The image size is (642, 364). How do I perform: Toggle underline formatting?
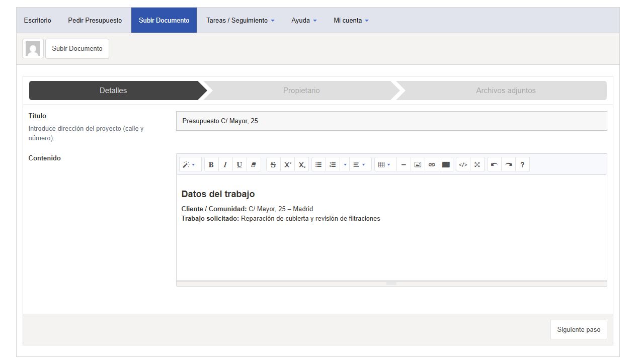[239, 164]
